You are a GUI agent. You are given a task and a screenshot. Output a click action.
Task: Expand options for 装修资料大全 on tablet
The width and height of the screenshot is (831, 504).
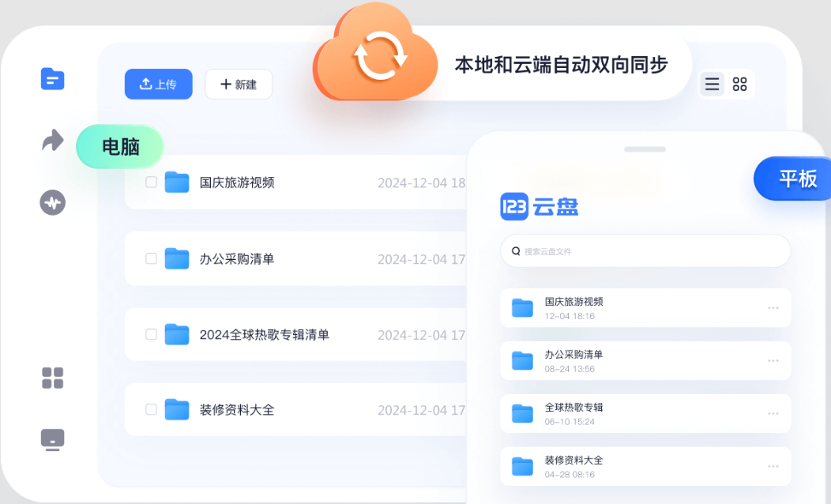(x=772, y=465)
